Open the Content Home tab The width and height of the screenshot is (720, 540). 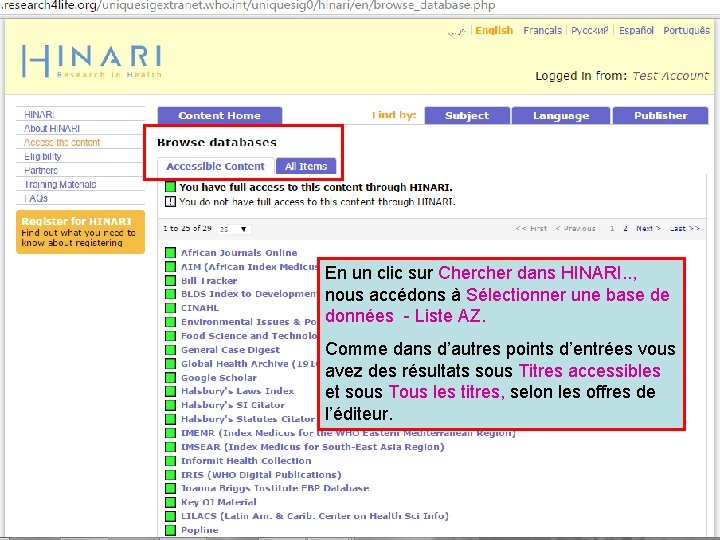[219, 116]
